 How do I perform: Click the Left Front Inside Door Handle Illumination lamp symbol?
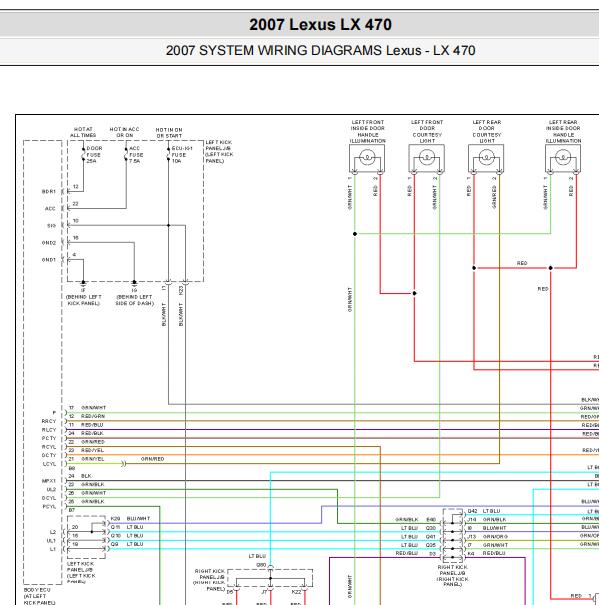point(367,158)
